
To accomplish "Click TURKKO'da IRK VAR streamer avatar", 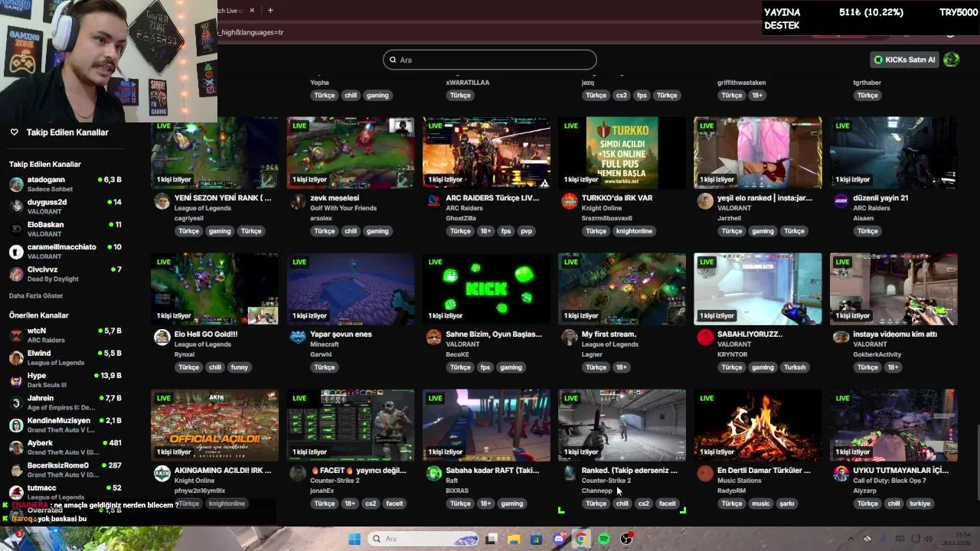I will 569,201.
